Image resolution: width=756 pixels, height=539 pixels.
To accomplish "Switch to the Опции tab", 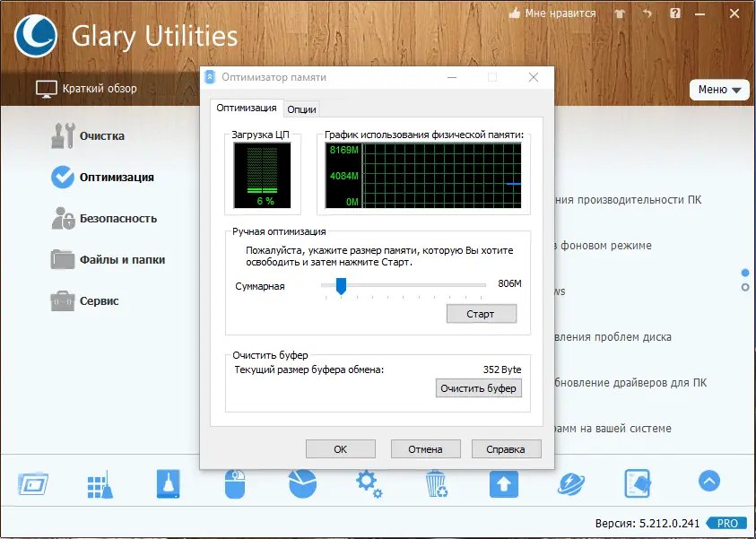I will 302,109.
